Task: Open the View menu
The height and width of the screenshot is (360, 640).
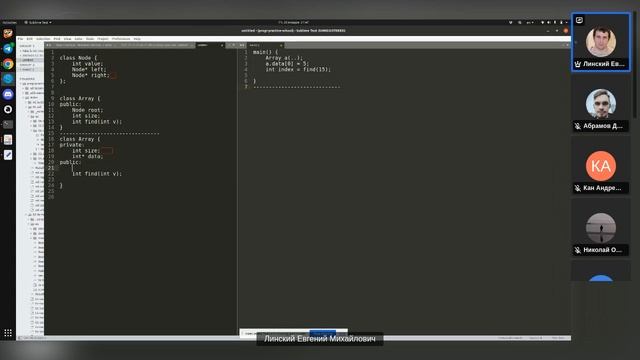Action: [x=67, y=39]
